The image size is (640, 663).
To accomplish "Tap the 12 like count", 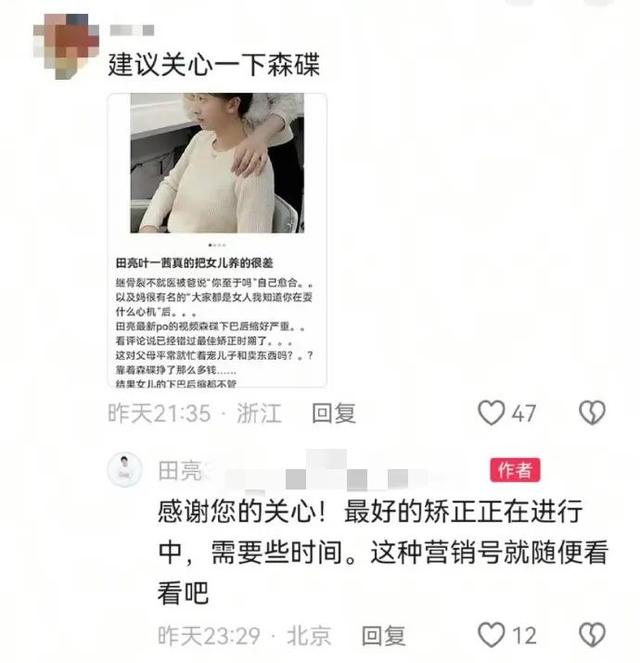I will pyautogui.click(x=525, y=636).
